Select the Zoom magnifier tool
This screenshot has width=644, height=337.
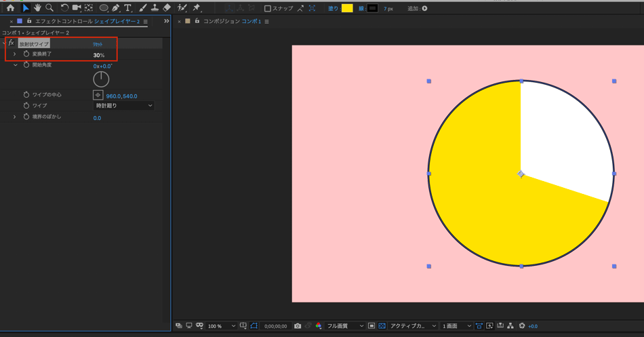click(49, 8)
